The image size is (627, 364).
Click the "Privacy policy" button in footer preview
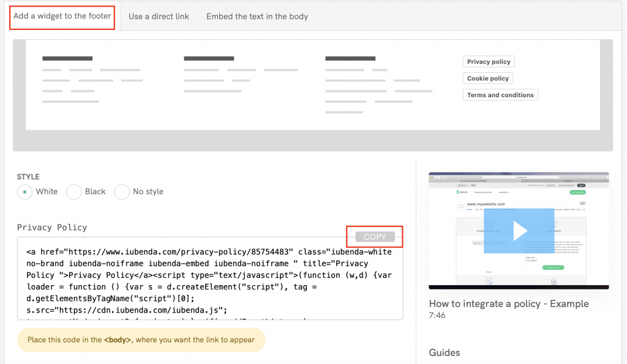[x=488, y=61]
